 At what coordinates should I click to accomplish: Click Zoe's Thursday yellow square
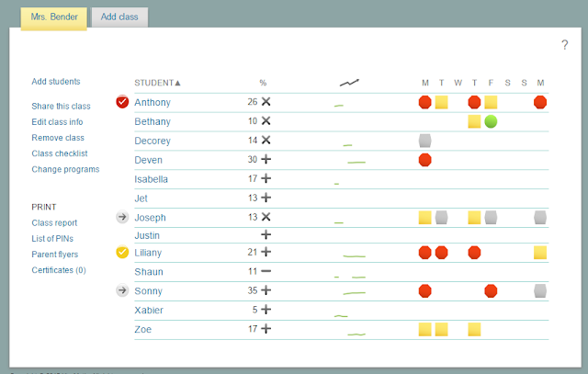click(x=474, y=329)
